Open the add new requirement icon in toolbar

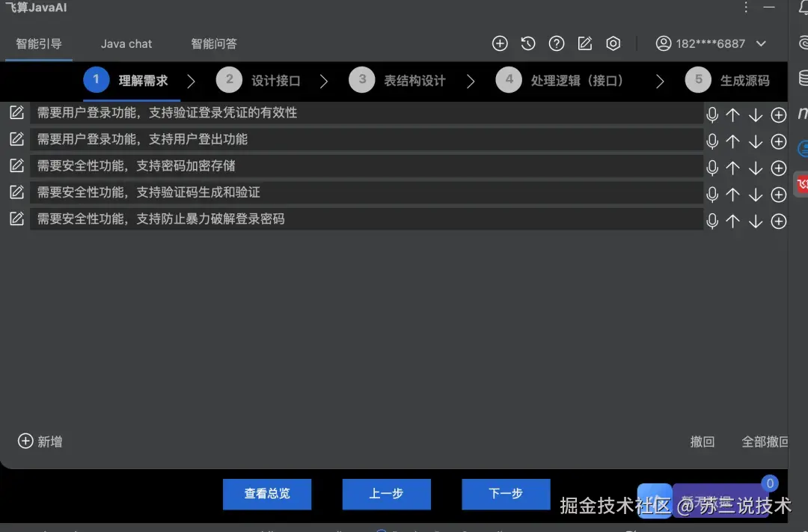tap(500, 43)
